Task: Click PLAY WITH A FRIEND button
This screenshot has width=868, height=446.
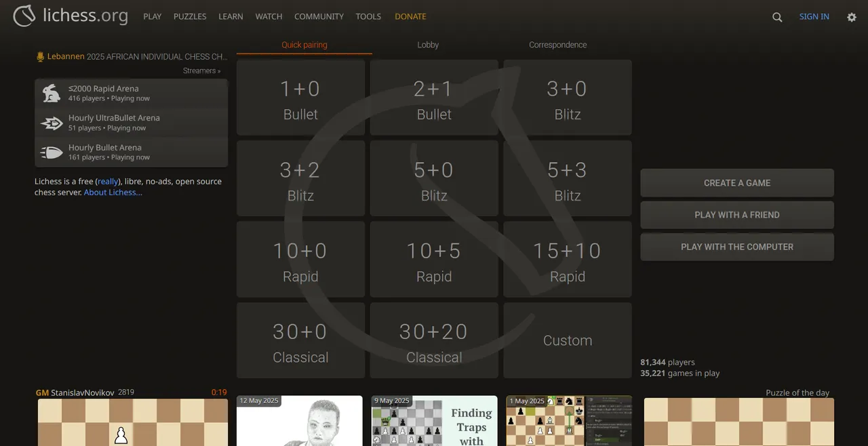Action: (737, 215)
